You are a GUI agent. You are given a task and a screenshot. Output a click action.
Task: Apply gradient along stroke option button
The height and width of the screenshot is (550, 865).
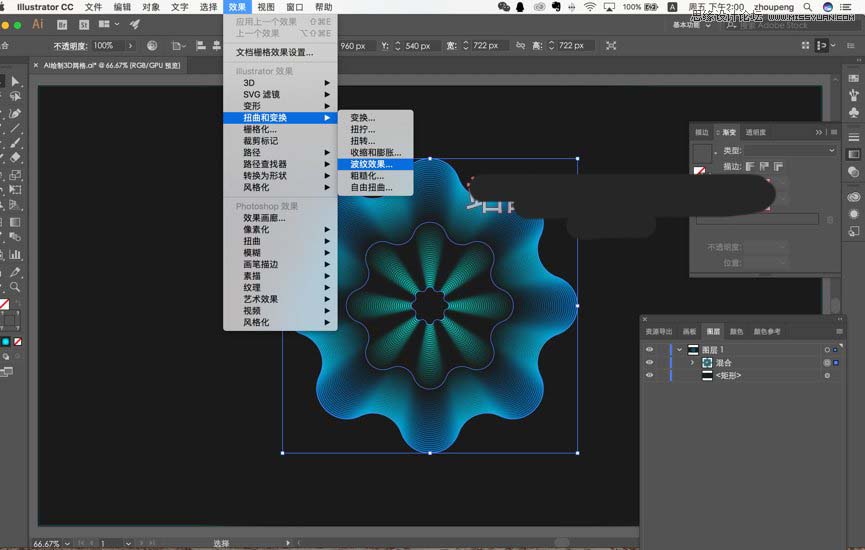[764, 166]
